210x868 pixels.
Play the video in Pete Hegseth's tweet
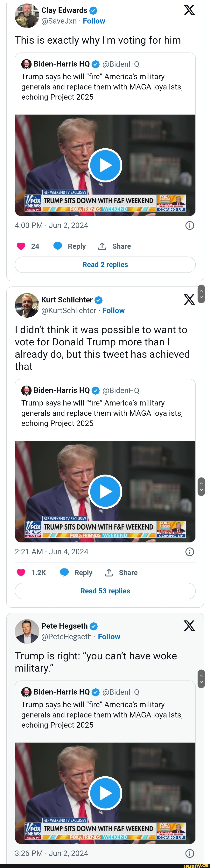pos(105,793)
